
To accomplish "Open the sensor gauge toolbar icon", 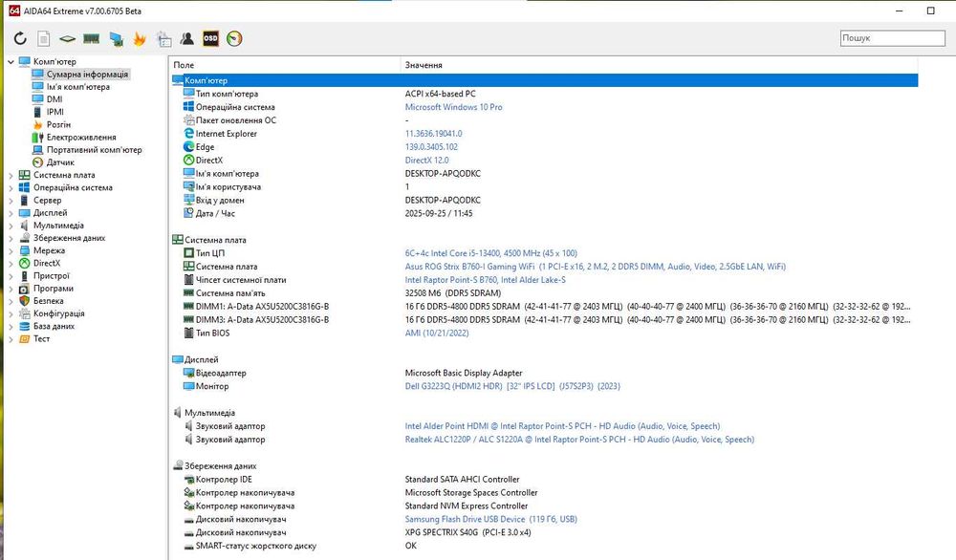I will point(234,38).
